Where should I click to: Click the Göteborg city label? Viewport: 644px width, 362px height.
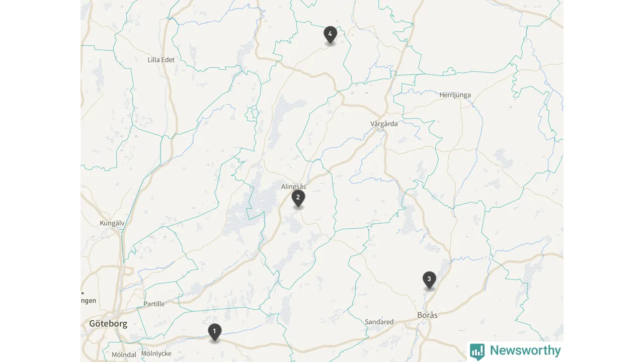point(108,324)
